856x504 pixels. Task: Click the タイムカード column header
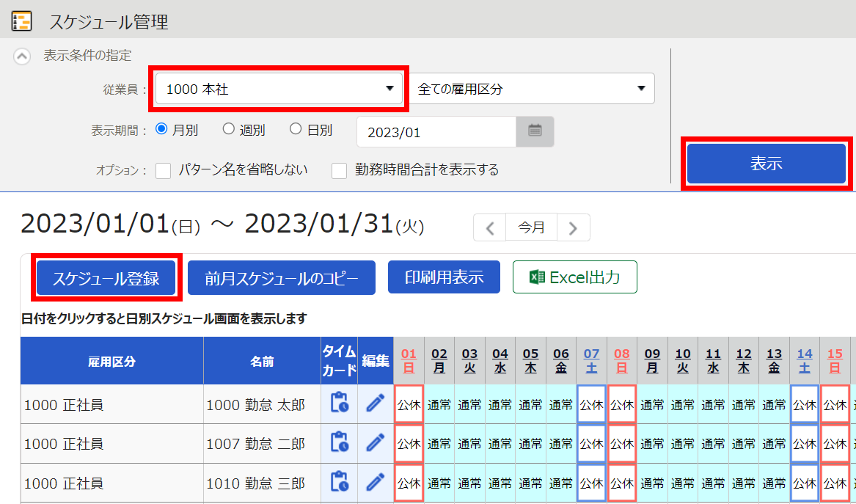[339, 361]
